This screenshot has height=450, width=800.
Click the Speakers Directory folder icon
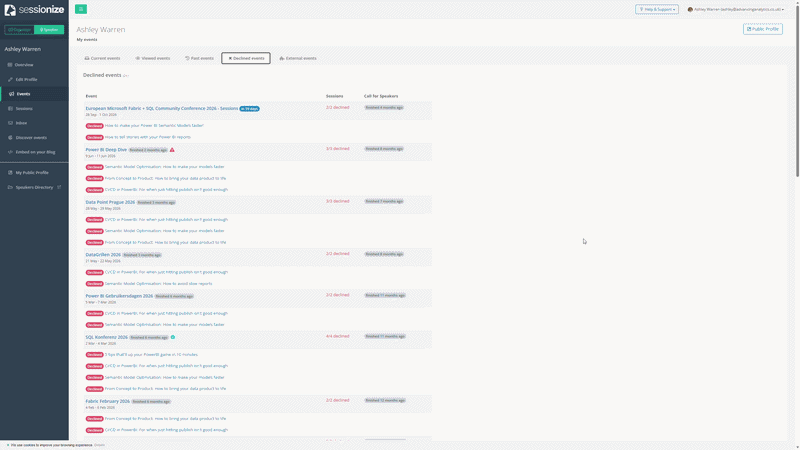[x=10, y=187]
